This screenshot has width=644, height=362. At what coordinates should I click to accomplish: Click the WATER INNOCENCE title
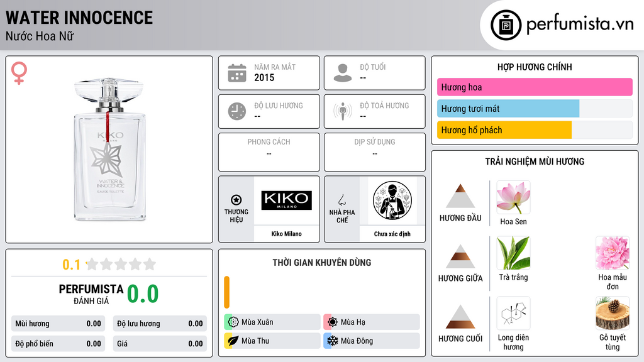click(79, 18)
